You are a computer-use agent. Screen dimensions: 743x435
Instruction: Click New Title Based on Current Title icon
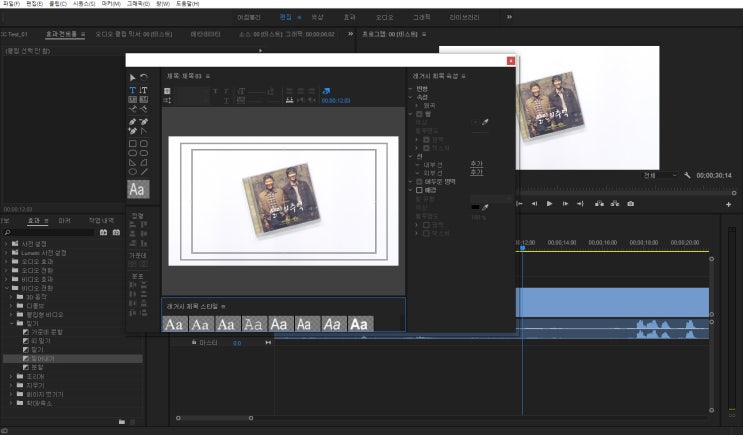click(167, 91)
